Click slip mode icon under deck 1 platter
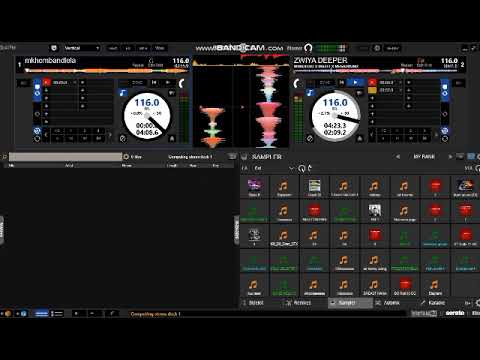The width and height of the screenshot is (480, 360). pyautogui.click(x=123, y=138)
